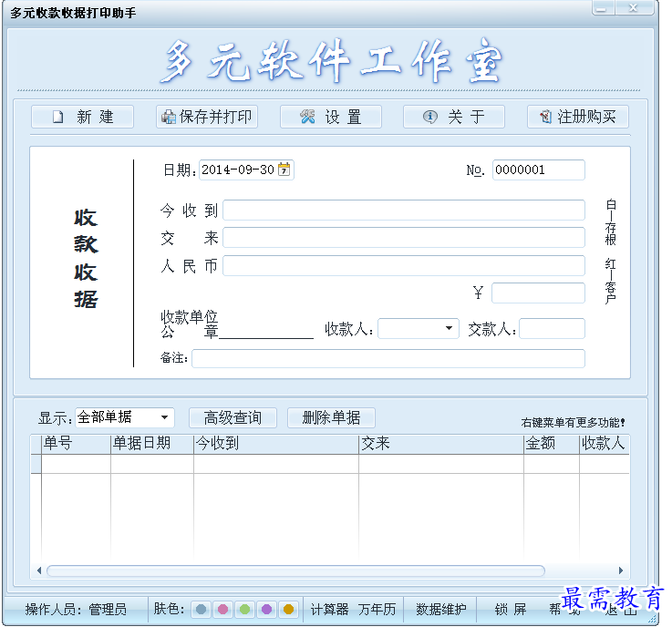
Task: Click the 交来 table column header
Action: pyautogui.click(x=441, y=444)
